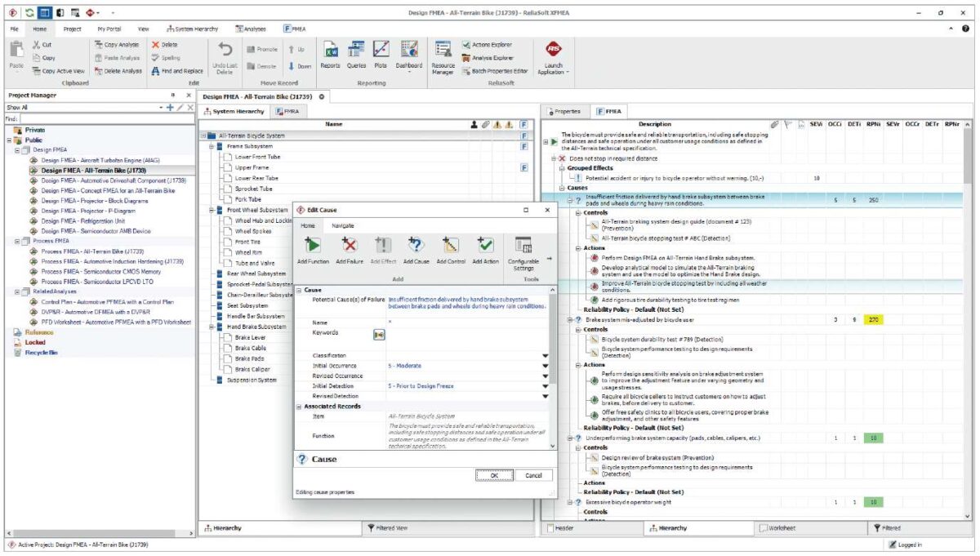Collapse the Associated Records section
The width and height of the screenshot is (980, 556).
pyautogui.click(x=299, y=406)
